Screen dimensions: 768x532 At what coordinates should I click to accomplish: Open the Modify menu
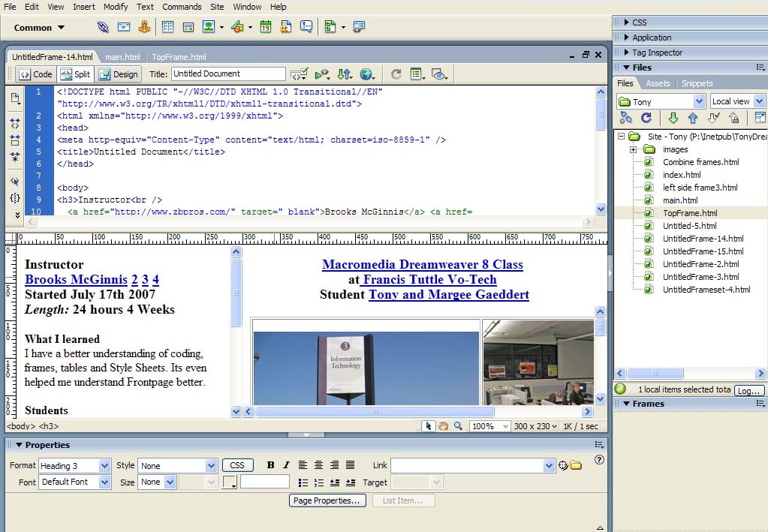coord(115,7)
